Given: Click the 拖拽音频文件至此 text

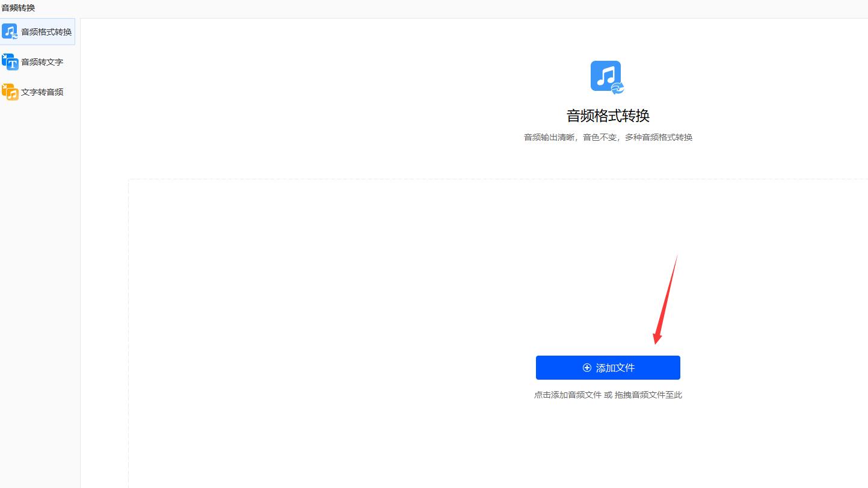Looking at the screenshot, I should click(648, 395).
